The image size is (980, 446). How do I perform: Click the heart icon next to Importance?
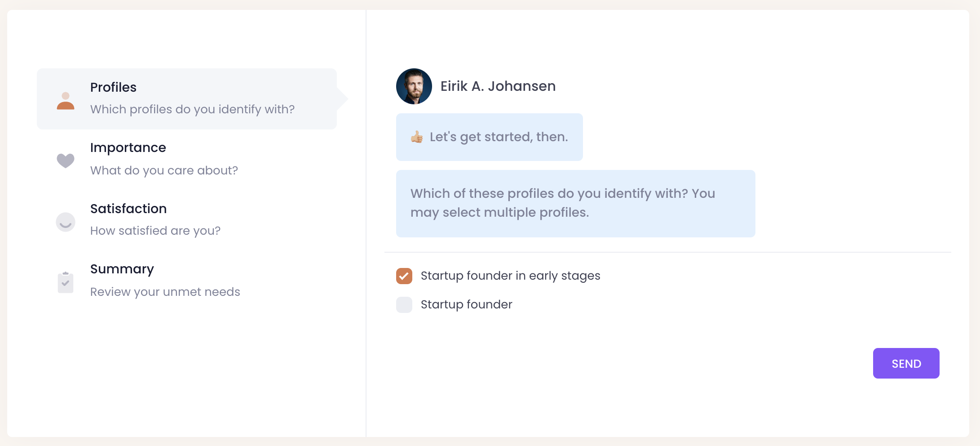66,161
